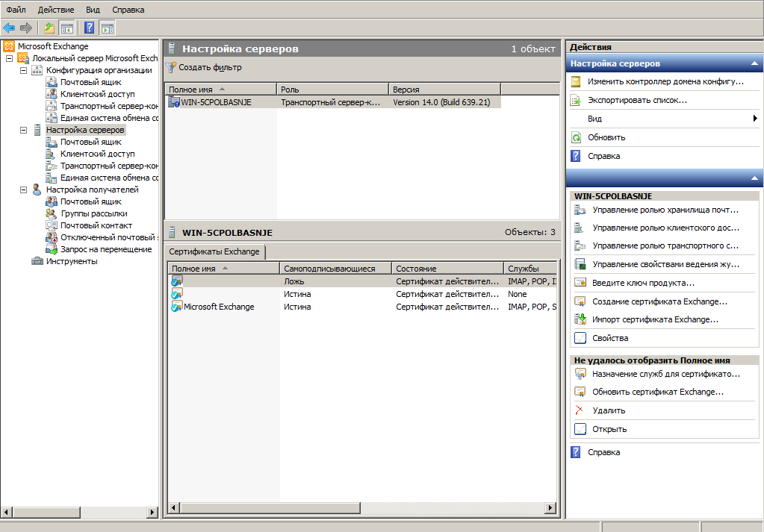Click Удалить action link
The height and width of the screenshot is (532, 764).
point(609,410)
